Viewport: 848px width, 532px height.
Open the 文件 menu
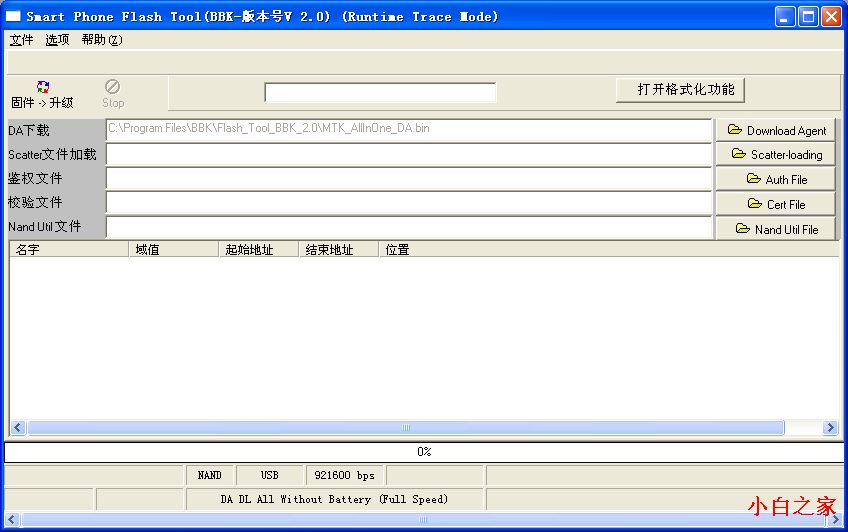[x=21, y=39]
